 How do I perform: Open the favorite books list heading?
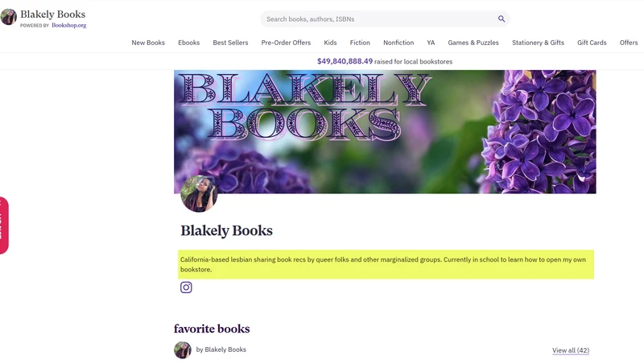212,329
